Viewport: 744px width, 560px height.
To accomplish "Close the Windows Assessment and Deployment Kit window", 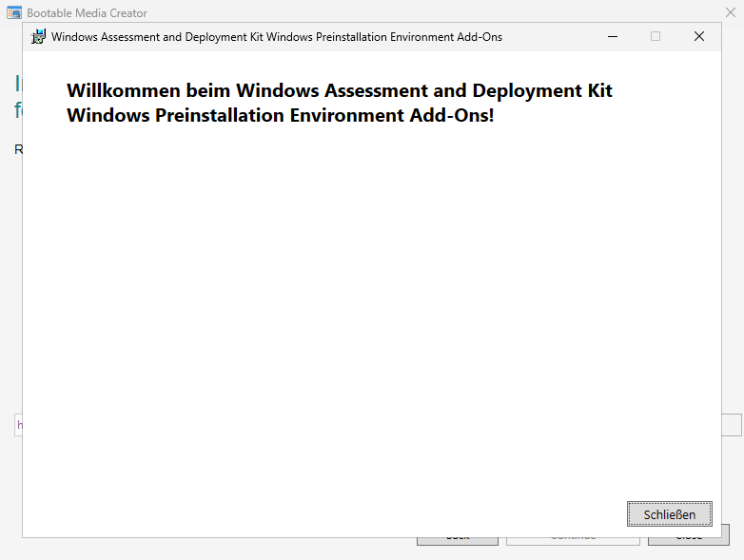I will click(699, 36).
